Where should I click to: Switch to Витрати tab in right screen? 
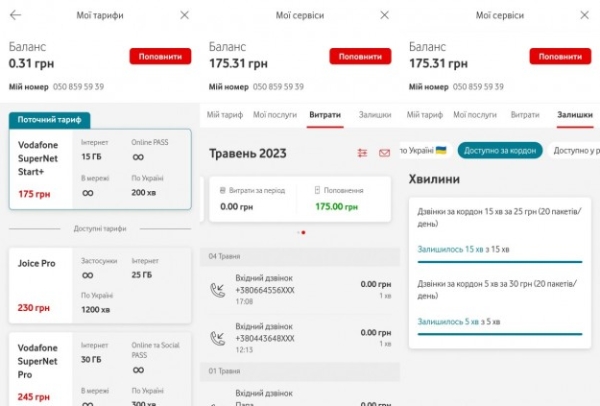525,115
